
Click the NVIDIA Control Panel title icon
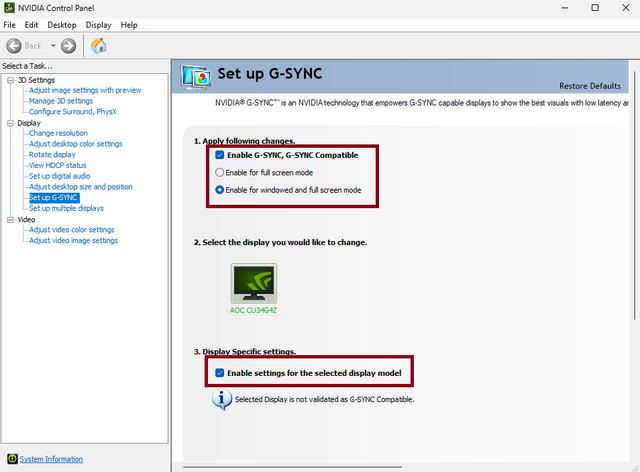9,8
